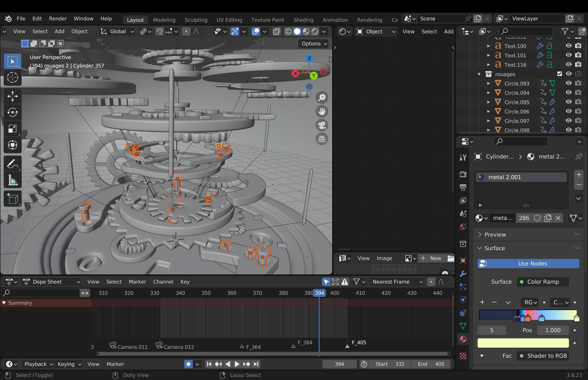Image resolution: width=588 pixels, height=380 pixels.
Task: Select the Measure tool
Action: pyautogui.click(x=12, y=180)
